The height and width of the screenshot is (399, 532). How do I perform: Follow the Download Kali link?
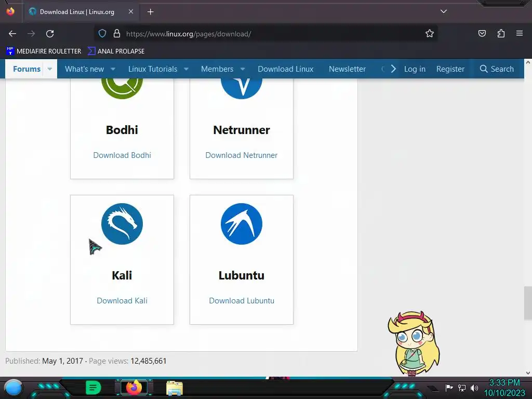pyautogui.click(x=122, y=301)
